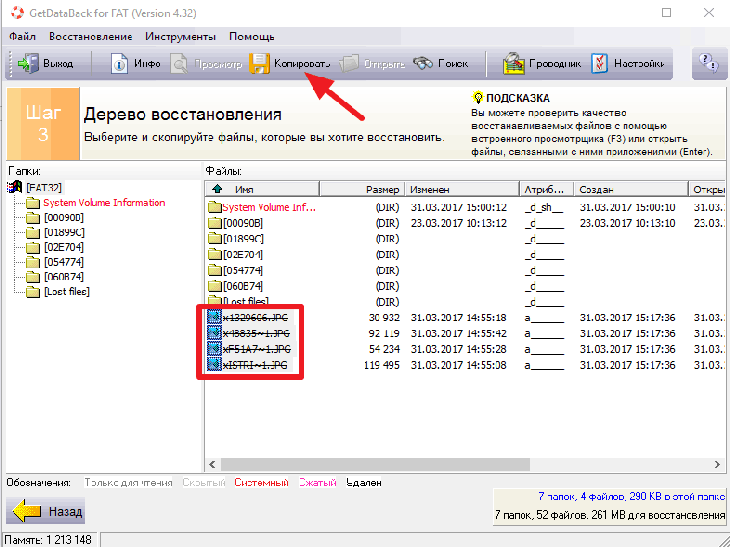Click 23.03.2017 10:13:12 modified date cell
This screenshot has height=547, width=730.
coord(459,223)
